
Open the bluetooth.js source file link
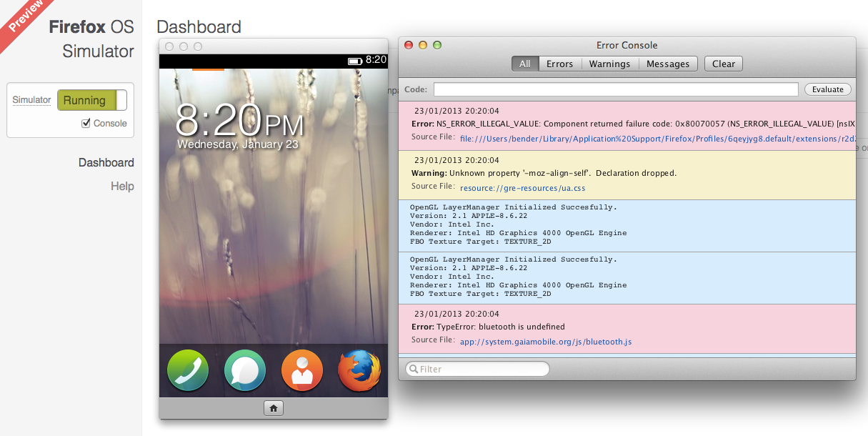click(x=546, y=342)
